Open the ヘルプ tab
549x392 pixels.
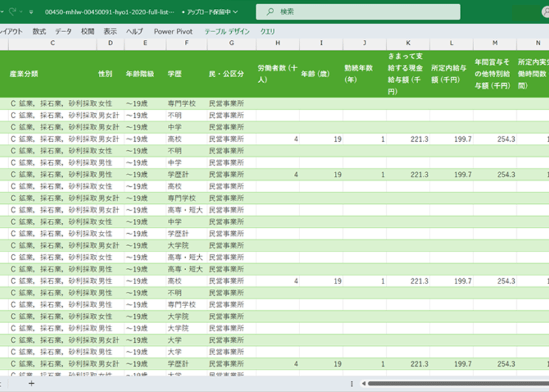pyautogui.click(x=135, y=31)
